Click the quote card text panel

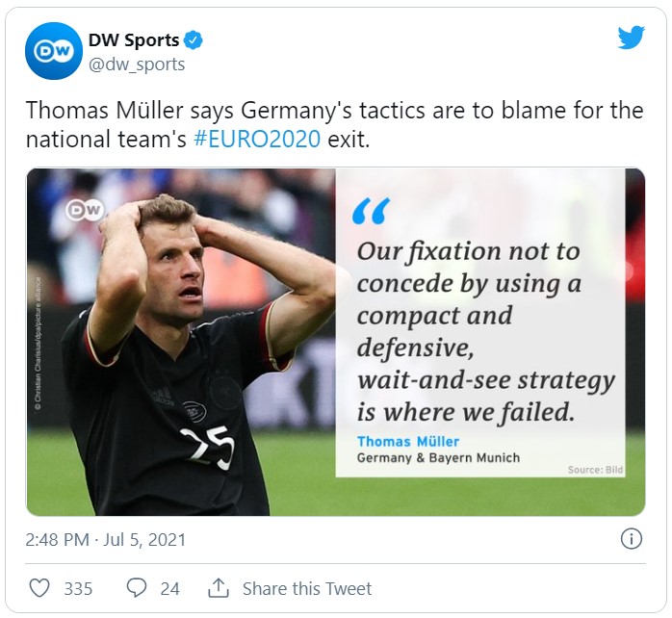pyautogui.click(x=480, y=322)
